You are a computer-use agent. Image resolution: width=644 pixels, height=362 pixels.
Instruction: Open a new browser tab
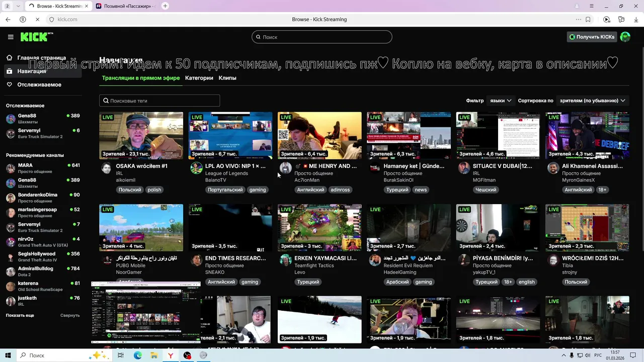pyautogui.click(x=165, y=6)
